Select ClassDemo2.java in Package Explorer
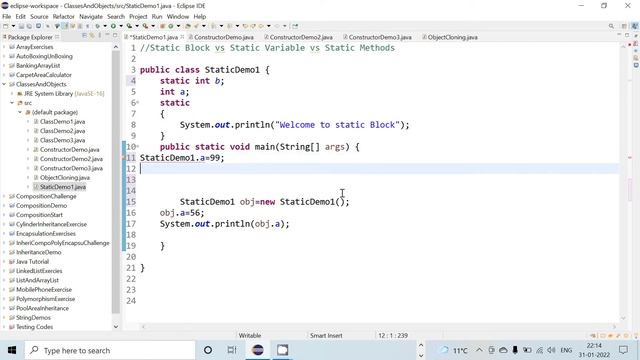Viewport: 640px width, 360px height. pos(62,131)
